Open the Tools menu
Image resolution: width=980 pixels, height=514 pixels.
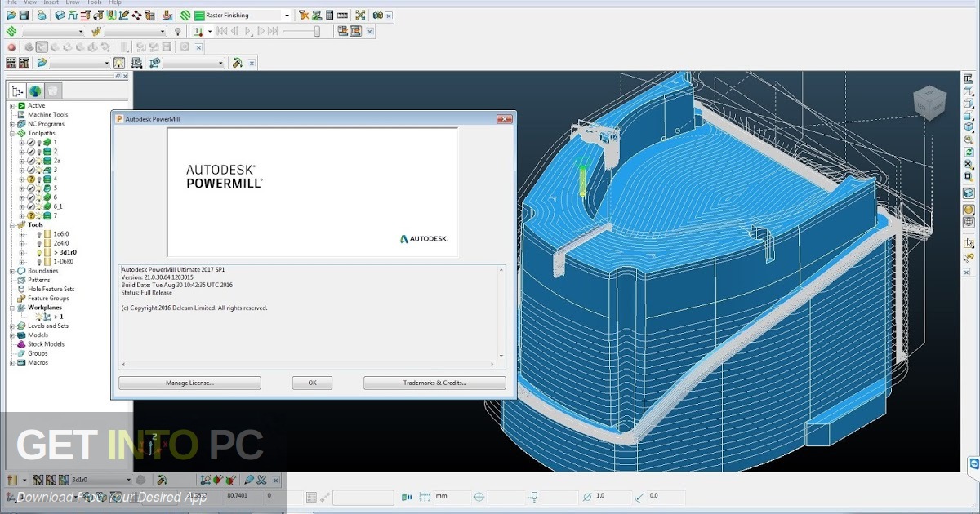coord(94,2)
